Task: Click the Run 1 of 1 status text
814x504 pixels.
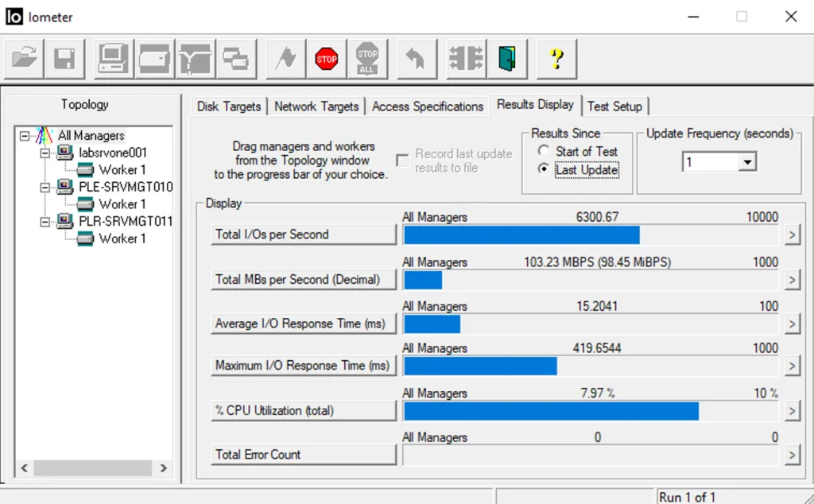Action: coord(687,497)
